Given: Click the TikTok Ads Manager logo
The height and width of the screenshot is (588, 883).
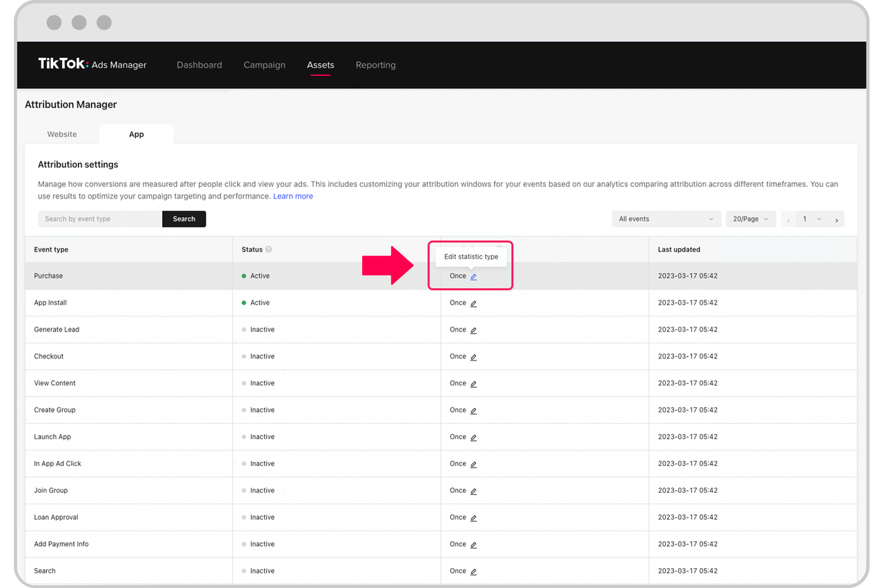Looking at the screenshot, I should (92, 64).
